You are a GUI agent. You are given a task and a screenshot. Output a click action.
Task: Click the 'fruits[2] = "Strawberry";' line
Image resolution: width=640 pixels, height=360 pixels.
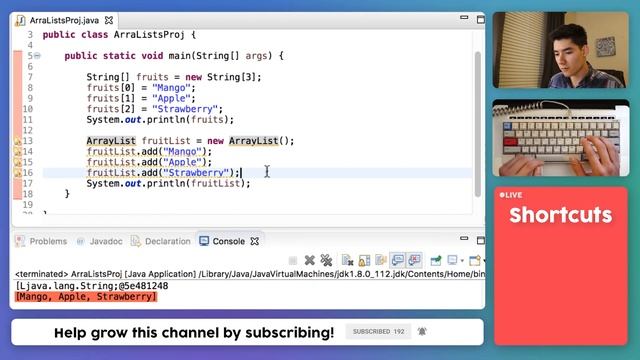point(154,109)
